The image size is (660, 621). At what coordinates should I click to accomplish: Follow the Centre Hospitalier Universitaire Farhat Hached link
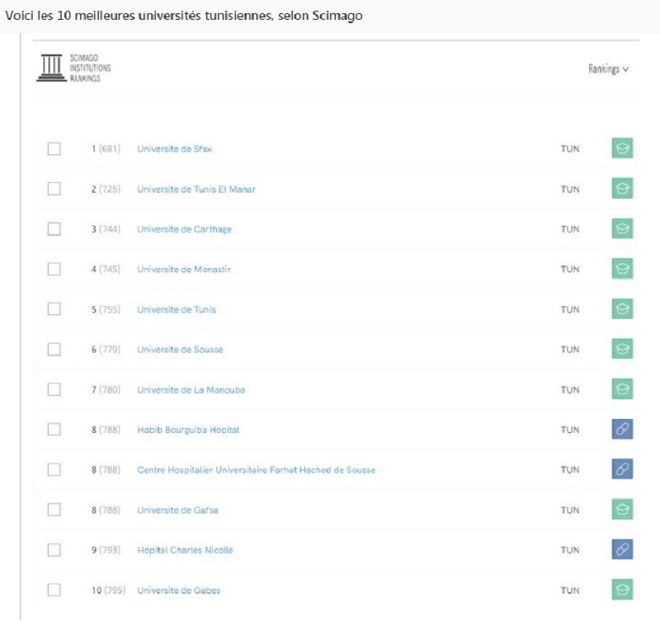coord(256,470)
